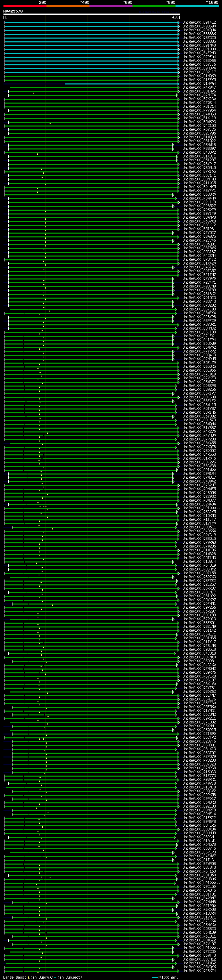222x980 pixels.
Task: Select the UniRef100_A1USR4 label
Action: [x=199, y=913]
